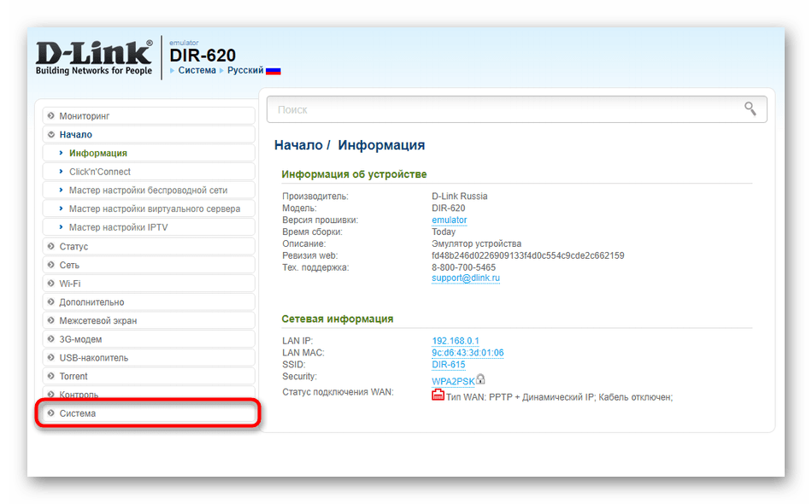Click the arrow icon beside Сеть
Viewport: 812px width, 504px height.
tap(50, 265)
